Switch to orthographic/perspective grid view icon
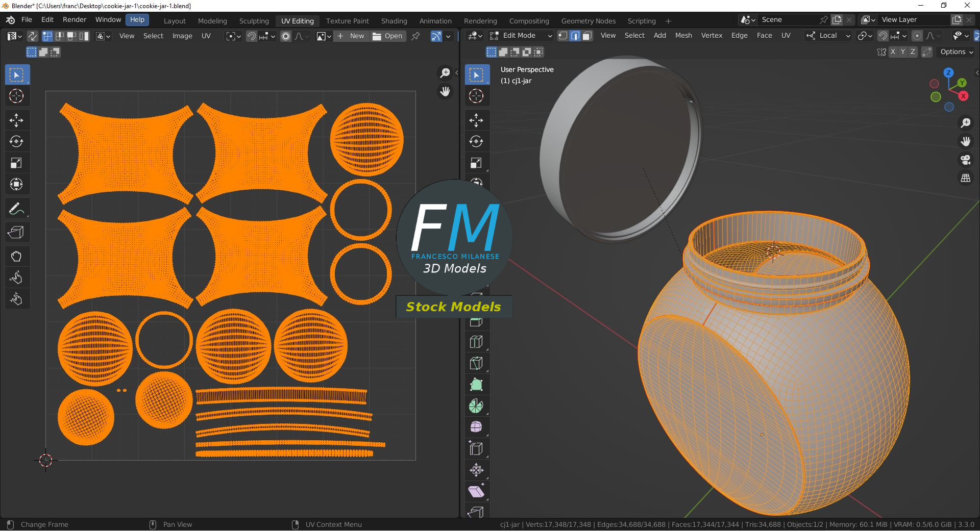Screen dimensions: 980x531 point(965,178)
